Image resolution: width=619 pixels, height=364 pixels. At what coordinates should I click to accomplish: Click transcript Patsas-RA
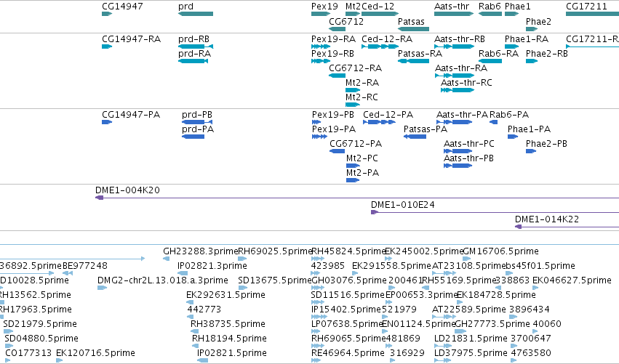coord(420,53)
